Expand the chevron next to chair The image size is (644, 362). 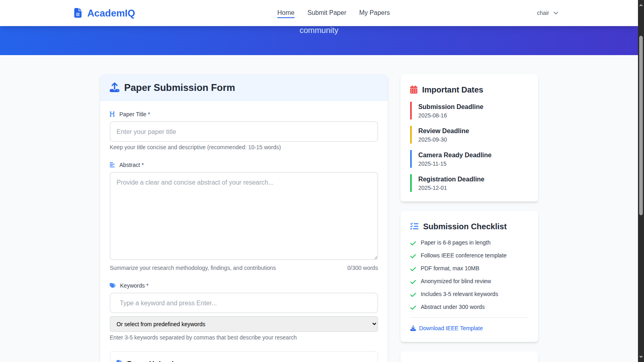(x=556, y=13)
